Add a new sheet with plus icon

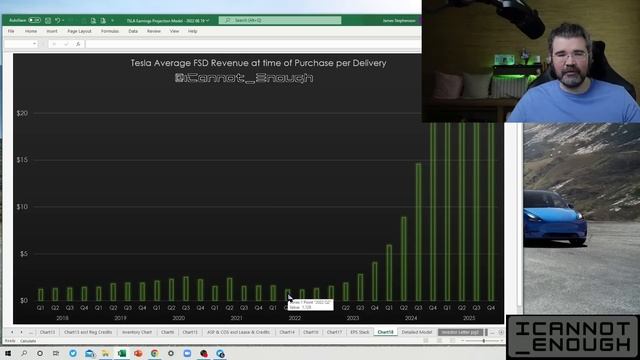(x=501, y=332)
